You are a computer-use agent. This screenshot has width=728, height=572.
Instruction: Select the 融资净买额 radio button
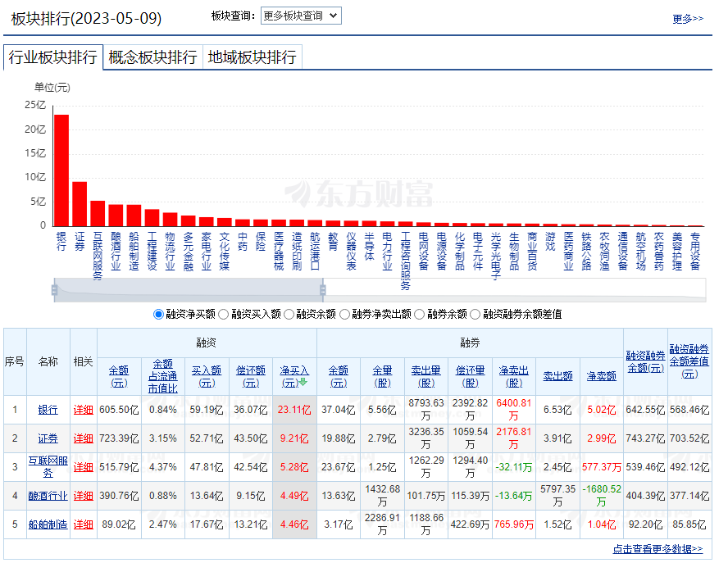159,314
